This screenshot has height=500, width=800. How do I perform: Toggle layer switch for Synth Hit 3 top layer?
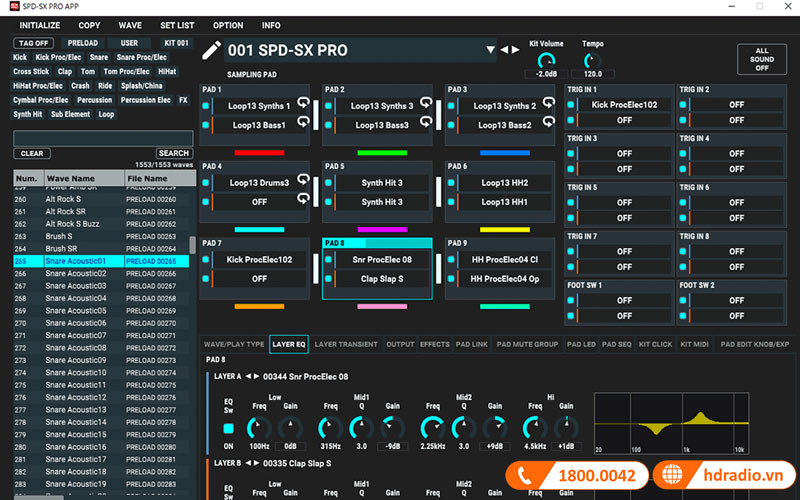click(x=328, y=183)
